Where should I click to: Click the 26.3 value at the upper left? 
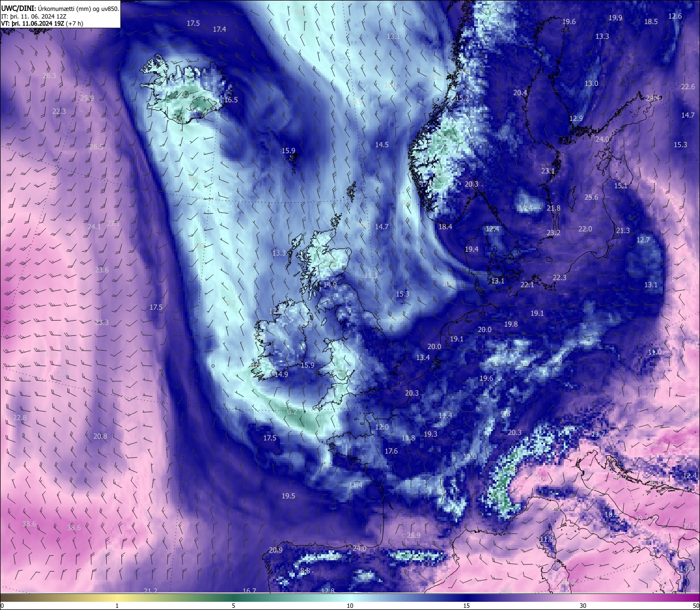[49, 76]
